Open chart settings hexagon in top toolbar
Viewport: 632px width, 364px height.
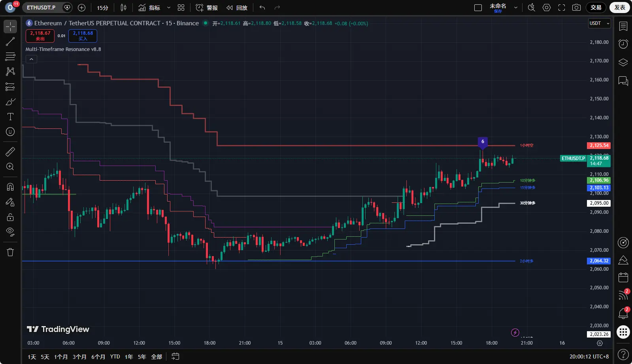(547, 8)
